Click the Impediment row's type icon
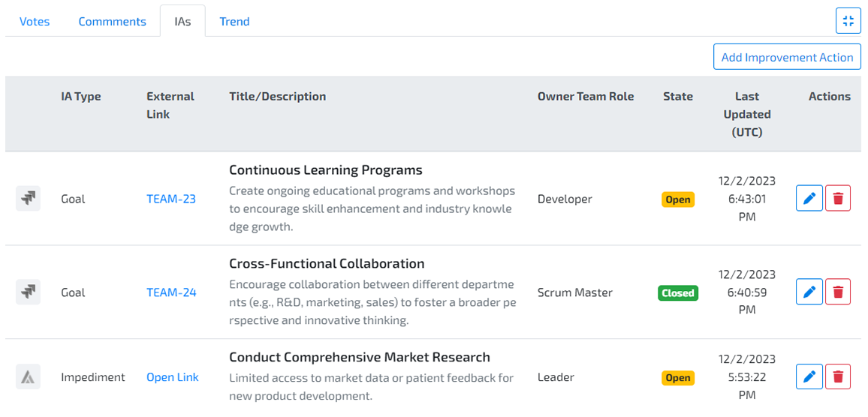 (28, 377)
